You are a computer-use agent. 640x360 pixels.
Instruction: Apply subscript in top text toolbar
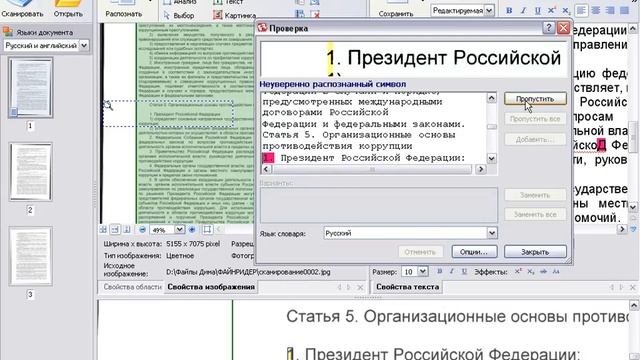[x=566, y=11]
